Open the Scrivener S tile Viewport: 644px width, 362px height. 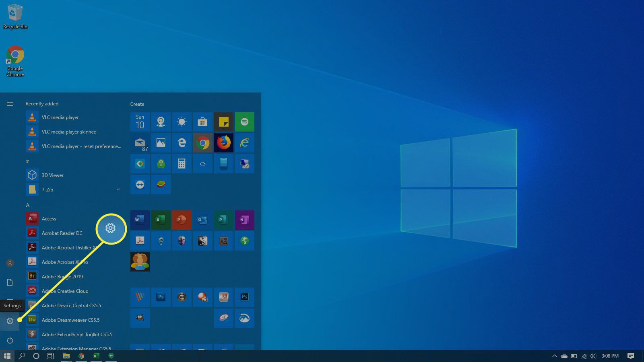[203, 241]
